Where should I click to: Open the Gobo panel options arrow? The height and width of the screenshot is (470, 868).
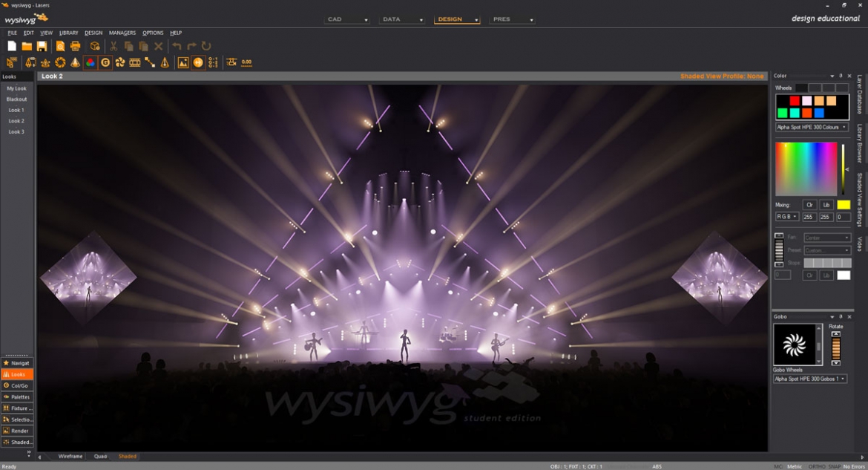coord(832,316)
